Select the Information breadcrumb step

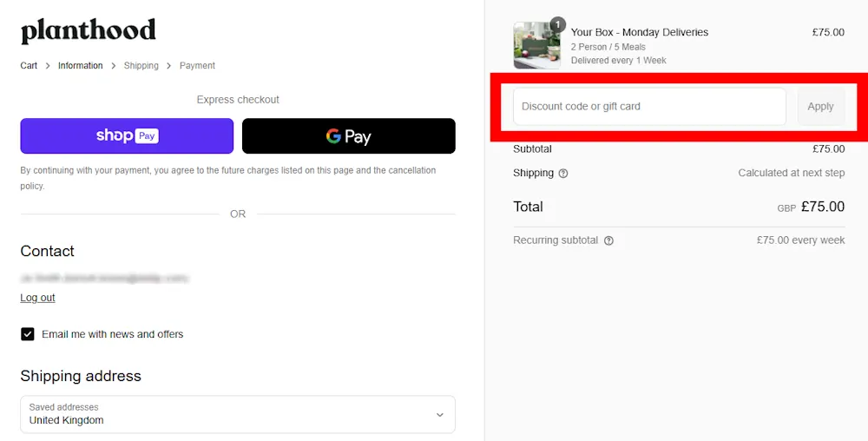coord(80,65)
